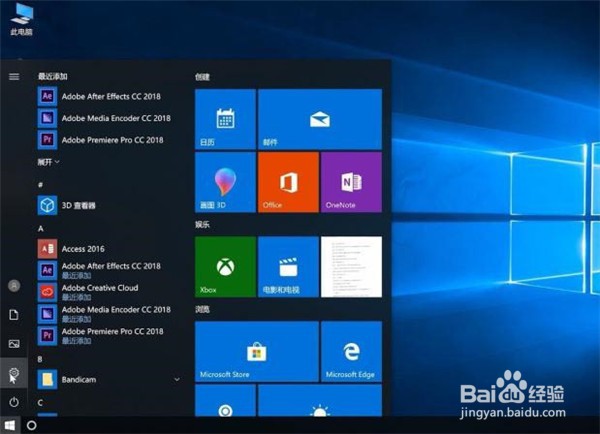This screenshot has height=434, width=600.
Task: Click the Windows Start button
Action: (10, 425)
